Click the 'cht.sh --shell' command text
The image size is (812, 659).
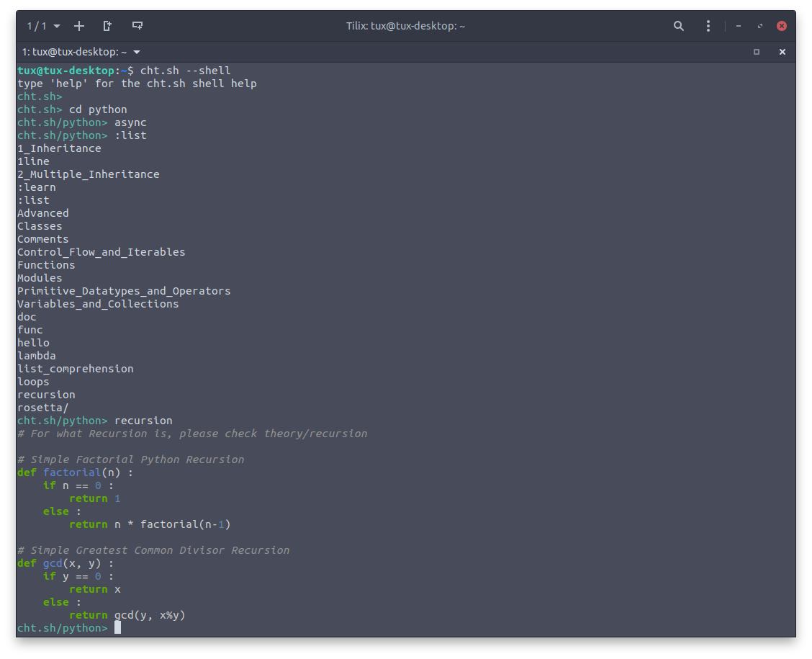(185, 71)
